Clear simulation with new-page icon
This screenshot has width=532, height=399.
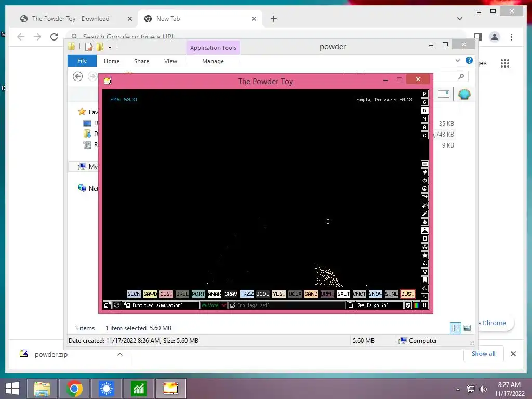[x=351, y=305]
